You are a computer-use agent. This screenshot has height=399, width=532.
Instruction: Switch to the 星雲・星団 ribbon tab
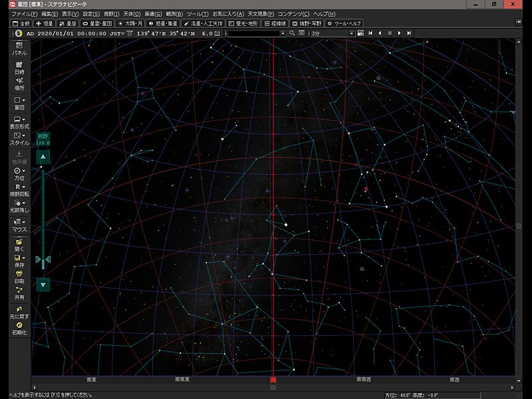coord(97,23)
